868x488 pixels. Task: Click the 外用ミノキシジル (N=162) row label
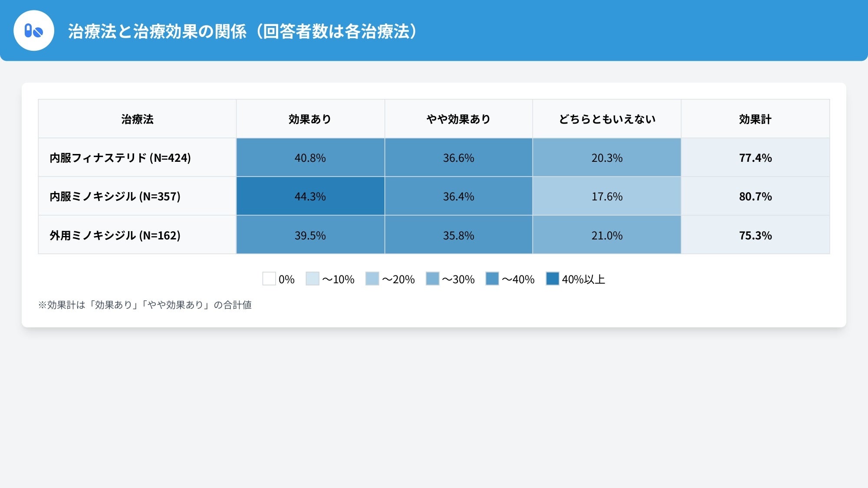point(115,236)
